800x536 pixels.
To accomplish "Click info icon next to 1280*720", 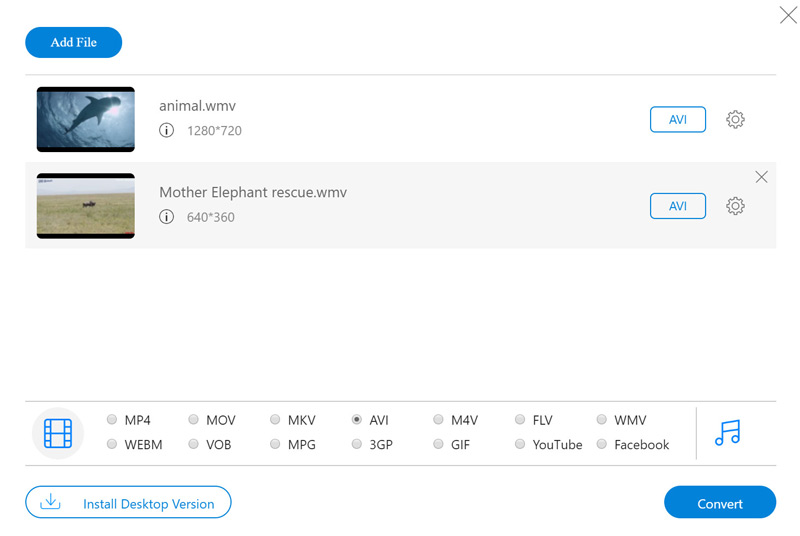I will [x=166, y=130].
